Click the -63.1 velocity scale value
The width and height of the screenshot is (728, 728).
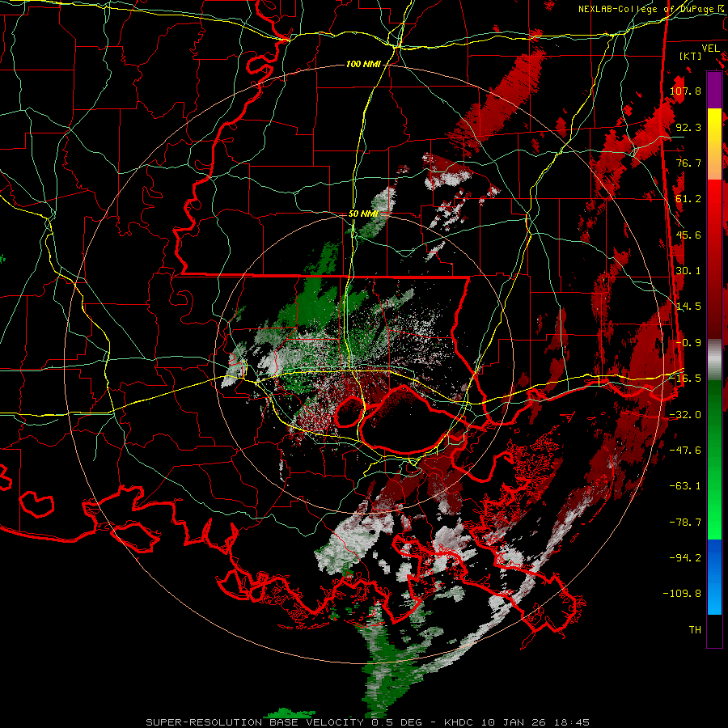pos(685,486)
